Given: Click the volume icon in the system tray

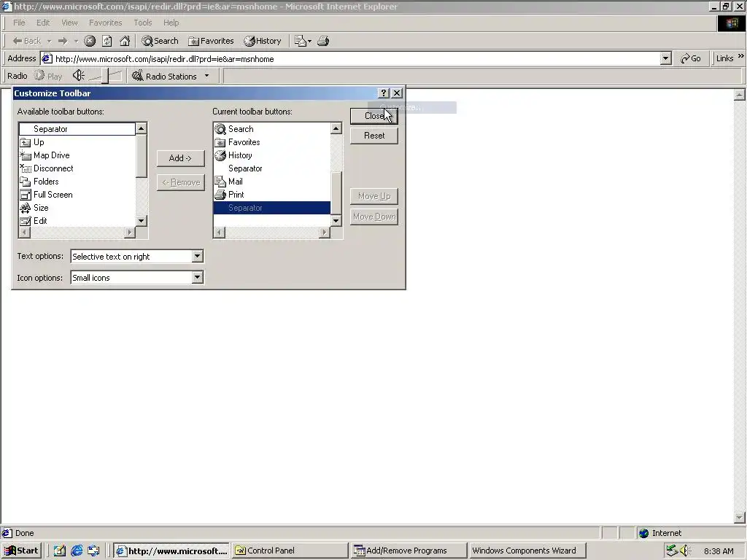Looking at the screenshot, I should point(685,551).
